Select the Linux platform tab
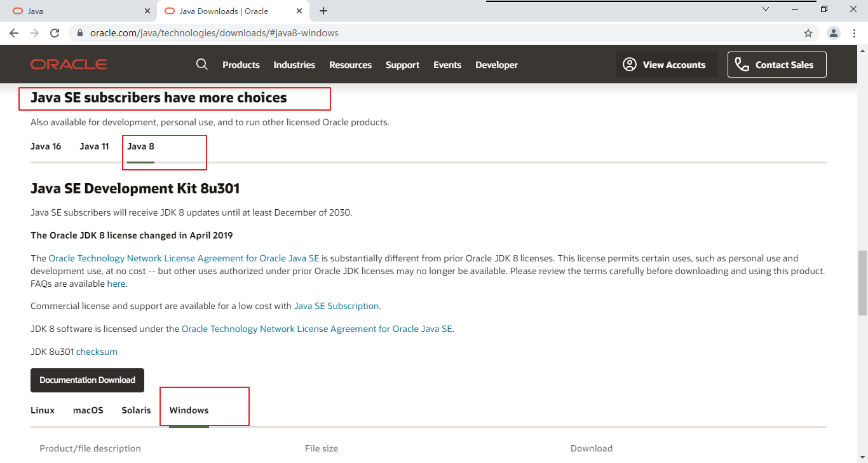Screen dimensions: 868x463 [43, 410]
